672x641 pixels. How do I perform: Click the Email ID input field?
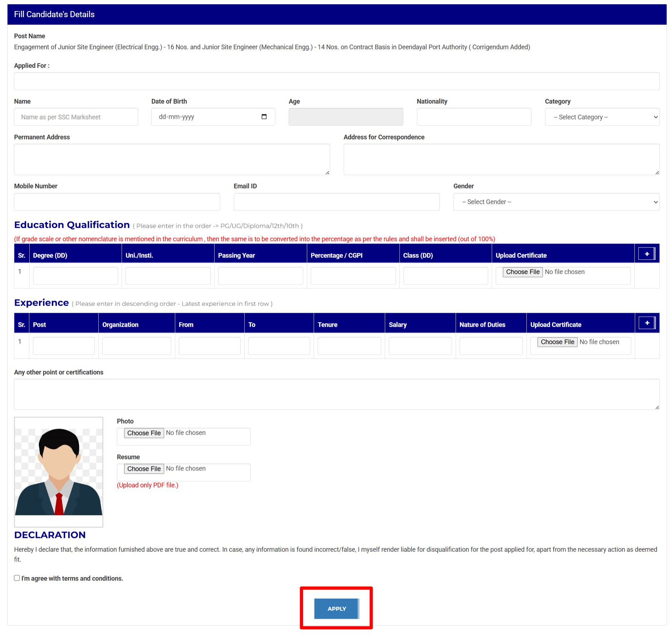(337, 202)
